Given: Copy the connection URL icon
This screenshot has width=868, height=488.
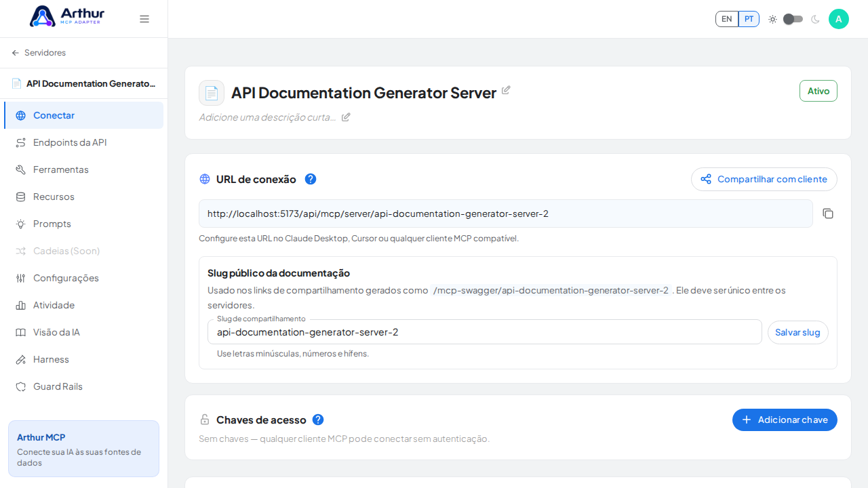Looking at the screenshot, I should 828,213.
